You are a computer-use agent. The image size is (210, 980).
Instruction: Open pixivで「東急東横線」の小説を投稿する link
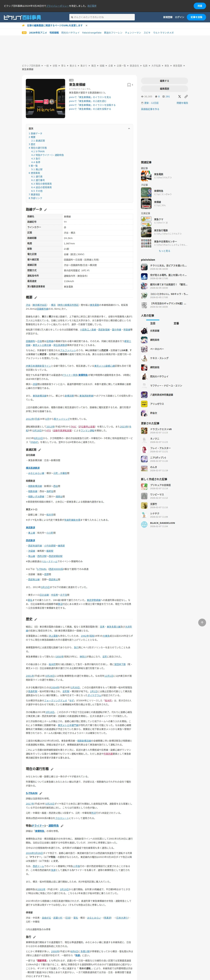click(x=90, y=109)
